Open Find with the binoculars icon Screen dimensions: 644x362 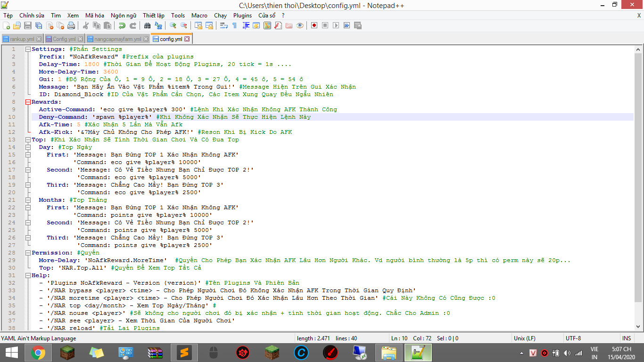tap(147, 25)
